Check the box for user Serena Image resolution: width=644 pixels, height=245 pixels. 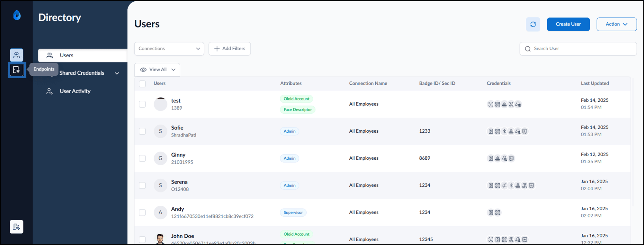click(x=142, y=185)
